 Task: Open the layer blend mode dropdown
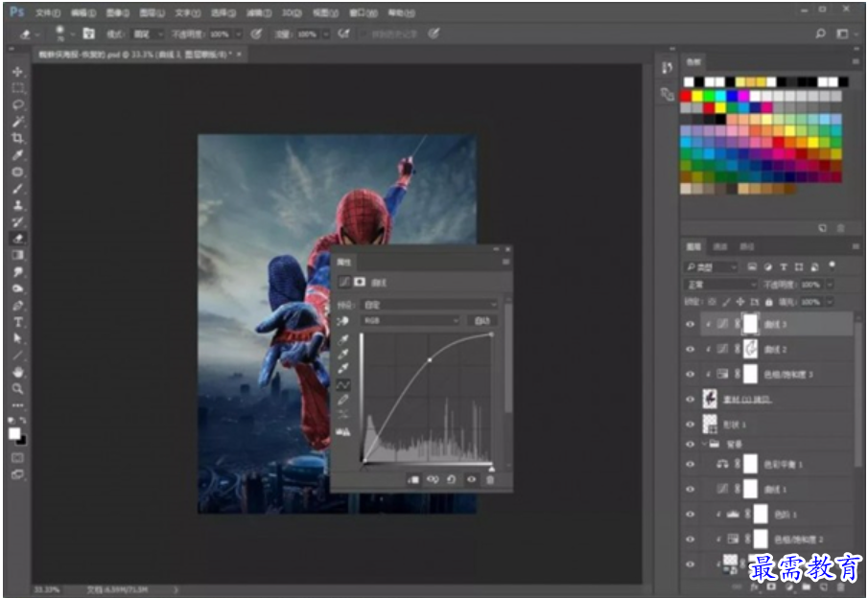(x=720, y=285)
